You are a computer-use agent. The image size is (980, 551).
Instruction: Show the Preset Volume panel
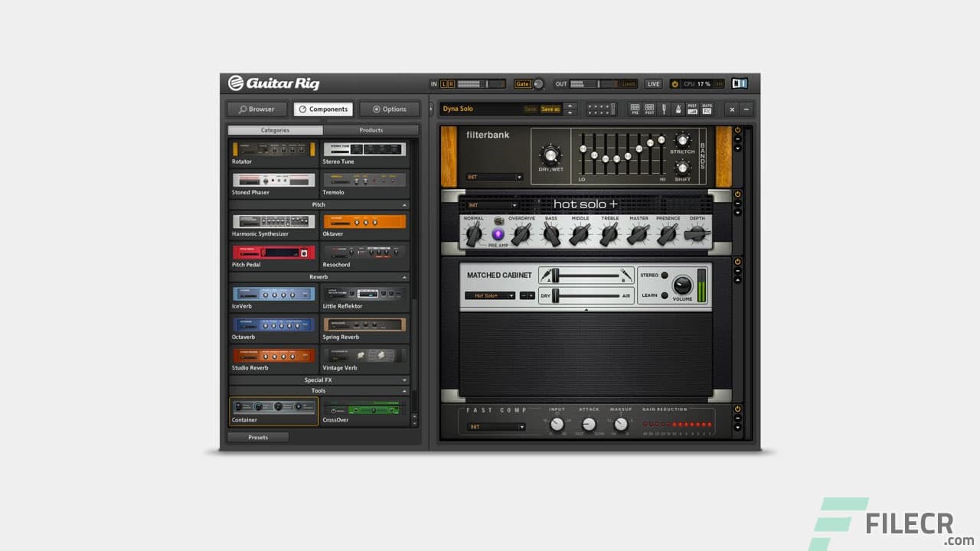pos(693,109)
